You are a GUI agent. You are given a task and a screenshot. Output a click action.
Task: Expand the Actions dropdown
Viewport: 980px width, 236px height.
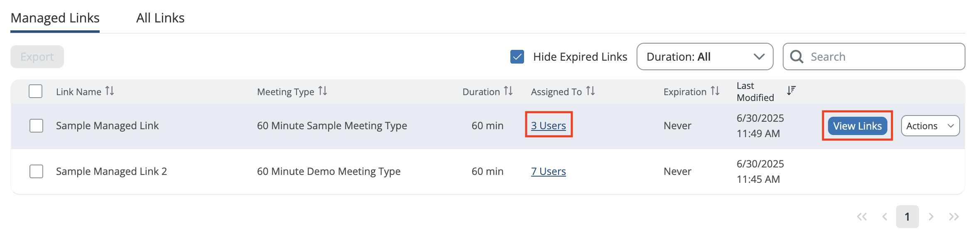[x=930, y=126]
